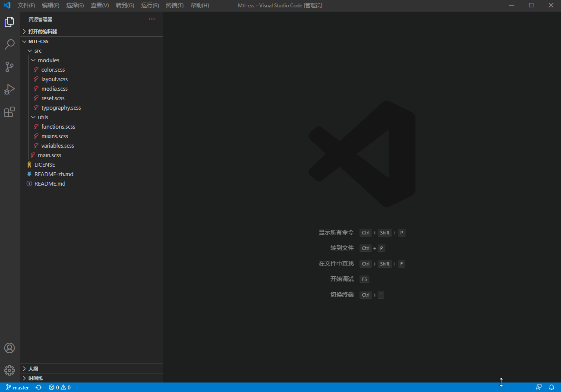561x392 pixels.
Task: Collapse the utils folder
Action: click(91, 117)
